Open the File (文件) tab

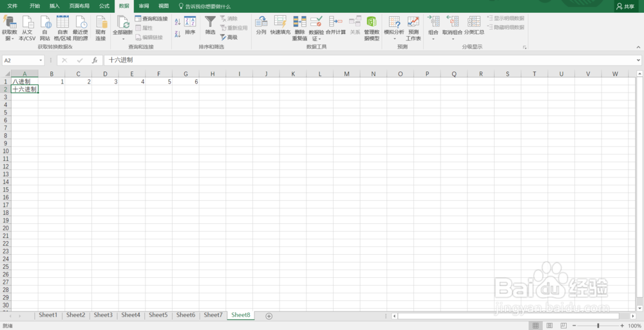pyautogui.click(x=12, y=6)
